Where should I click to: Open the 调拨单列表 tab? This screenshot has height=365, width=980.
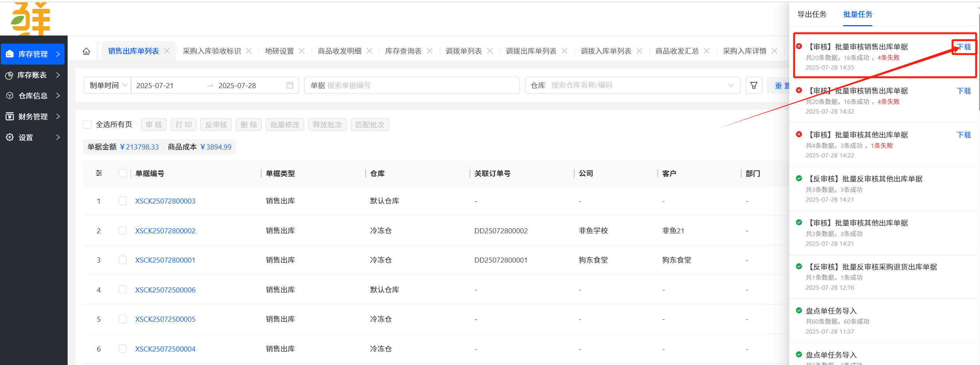464,51
